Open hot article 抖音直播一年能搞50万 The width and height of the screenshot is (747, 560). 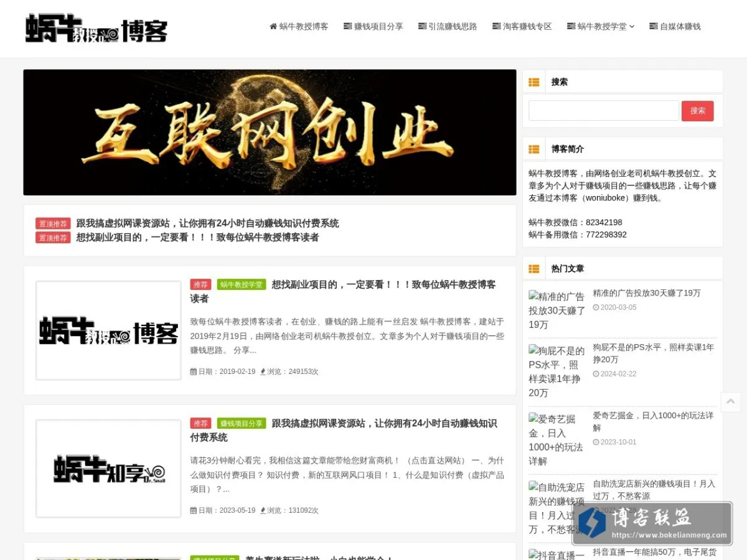point(654,553)
